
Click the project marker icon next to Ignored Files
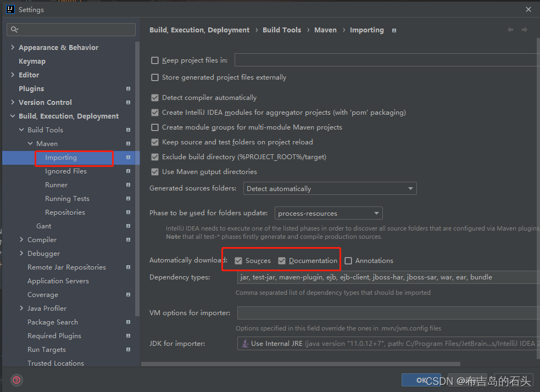point(128,171)
